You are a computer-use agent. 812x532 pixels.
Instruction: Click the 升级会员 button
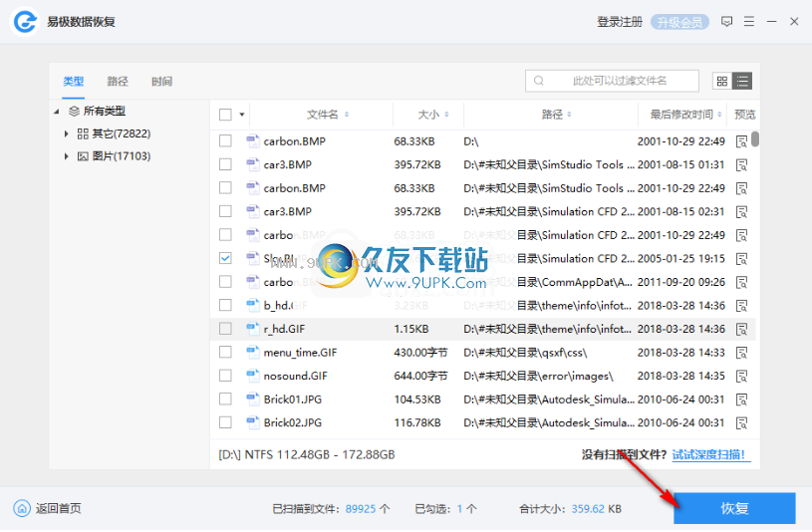(679, 22)
